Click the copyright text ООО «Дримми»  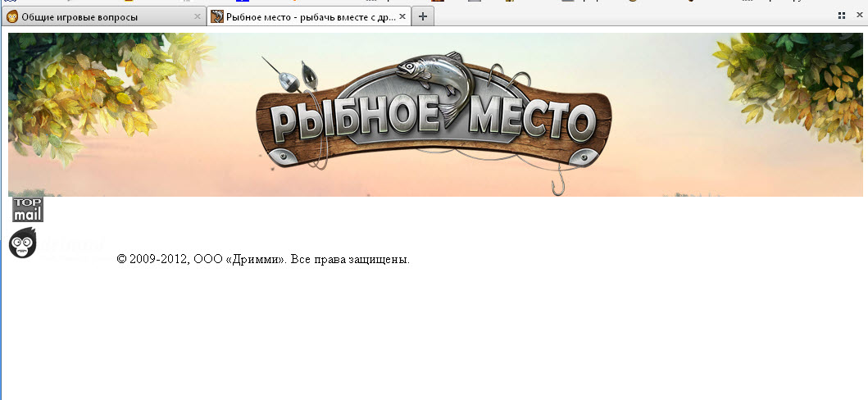coord(263,259)
